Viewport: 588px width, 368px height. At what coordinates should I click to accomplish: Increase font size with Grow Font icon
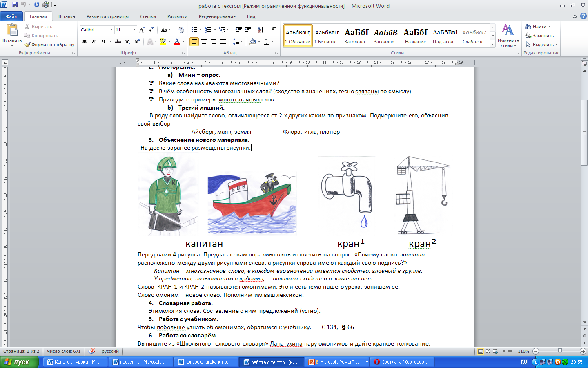pyautogui.click(x=142, y=30)
